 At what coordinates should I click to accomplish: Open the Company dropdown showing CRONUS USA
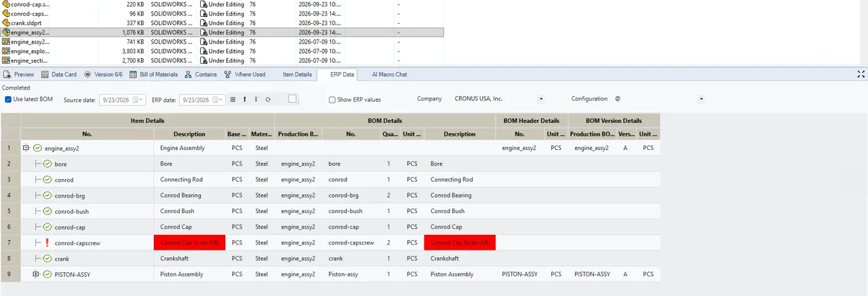coord(540,99)
